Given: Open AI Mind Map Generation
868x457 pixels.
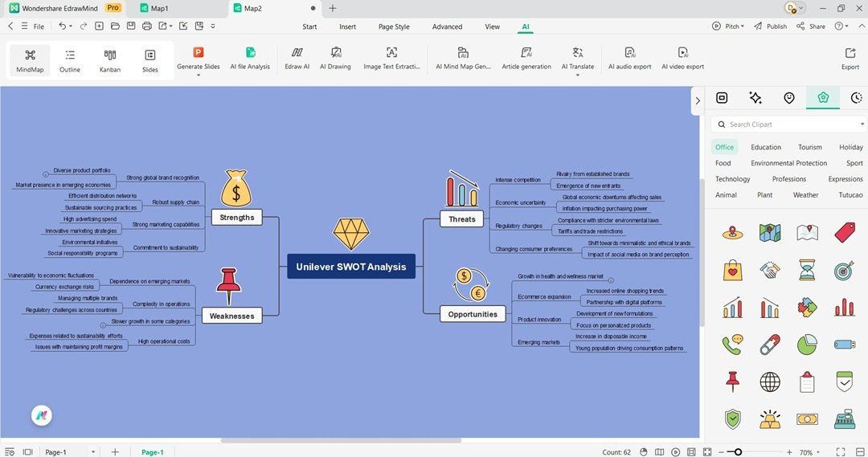Looking at the screenshot, I should pyautogui.click(x=463, y=58).
